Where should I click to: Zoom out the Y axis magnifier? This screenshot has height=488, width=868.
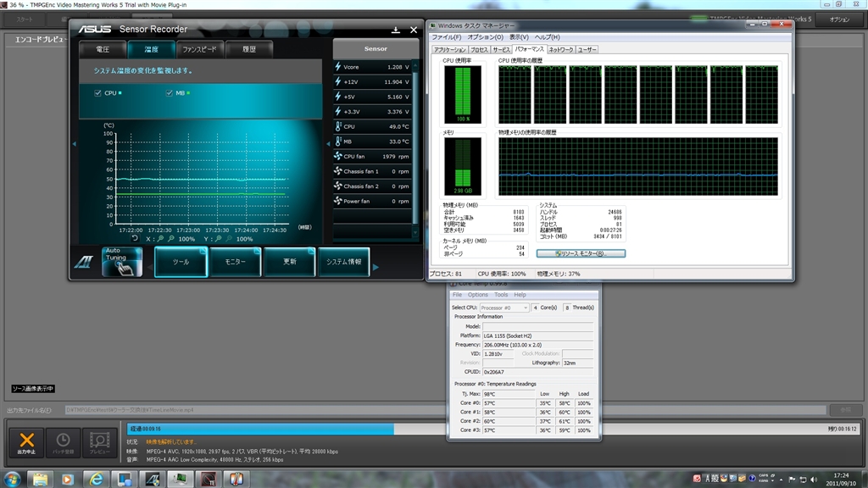[229, 239]
